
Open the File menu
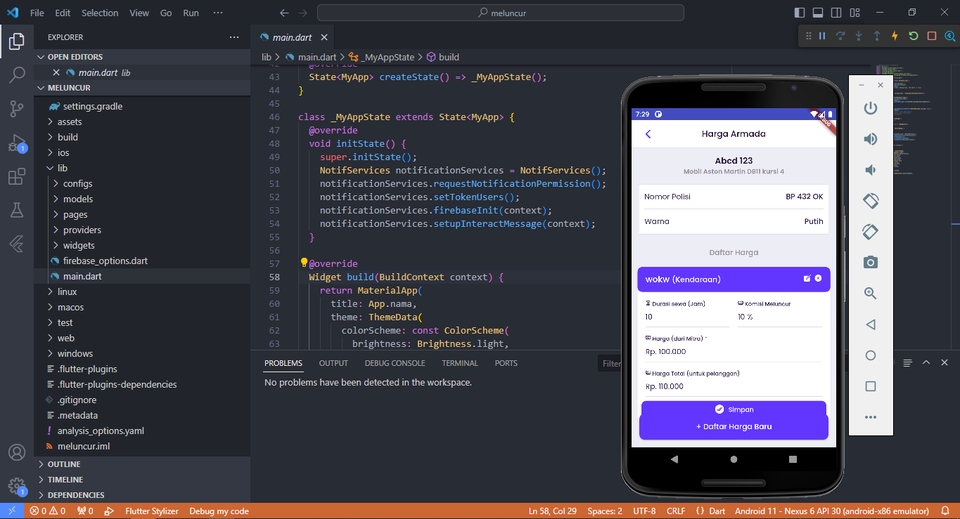tap(37, 12)
